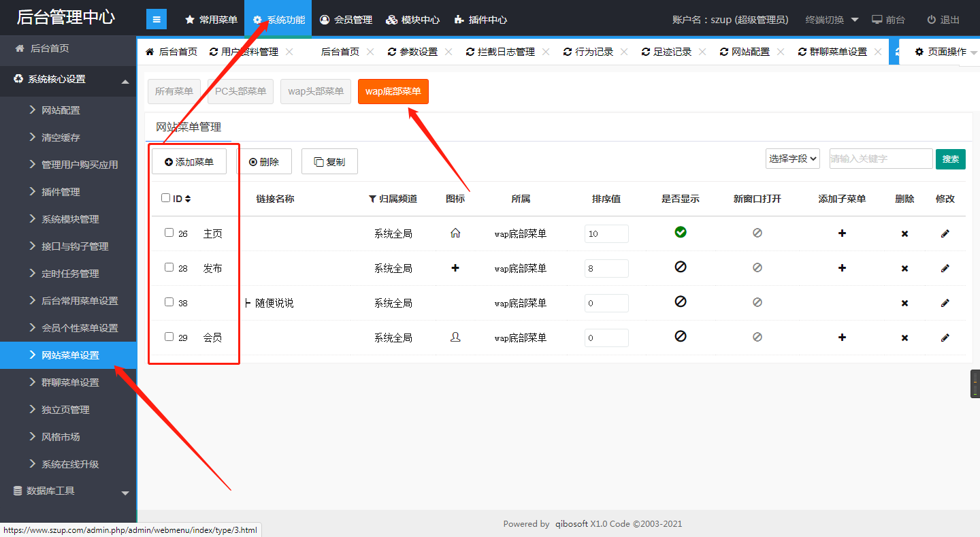The height and width of the screenshot is (537, 980).
Task: Switch to the 网站配置 tab
Action: pos(750,52)
